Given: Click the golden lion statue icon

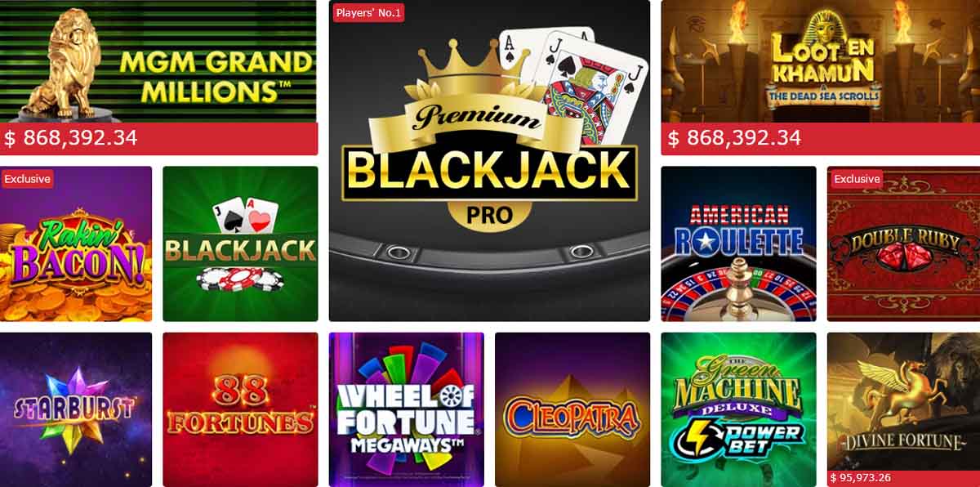Looking at the screenshot, I should (x=63, y=62).
